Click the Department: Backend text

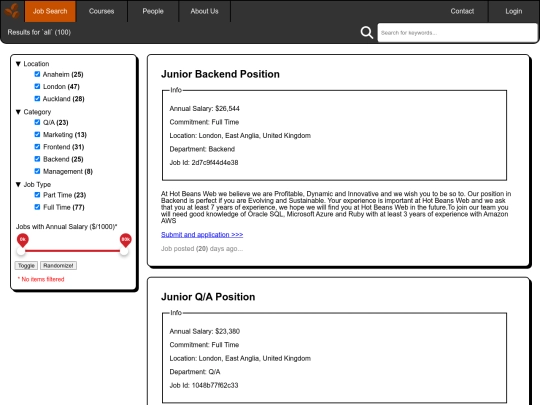click(x=202, y=149)
